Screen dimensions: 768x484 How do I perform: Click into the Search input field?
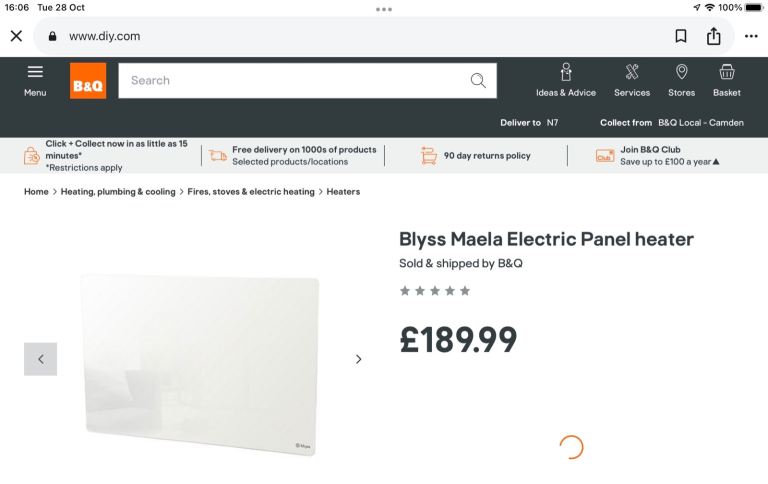click(290, 81)
